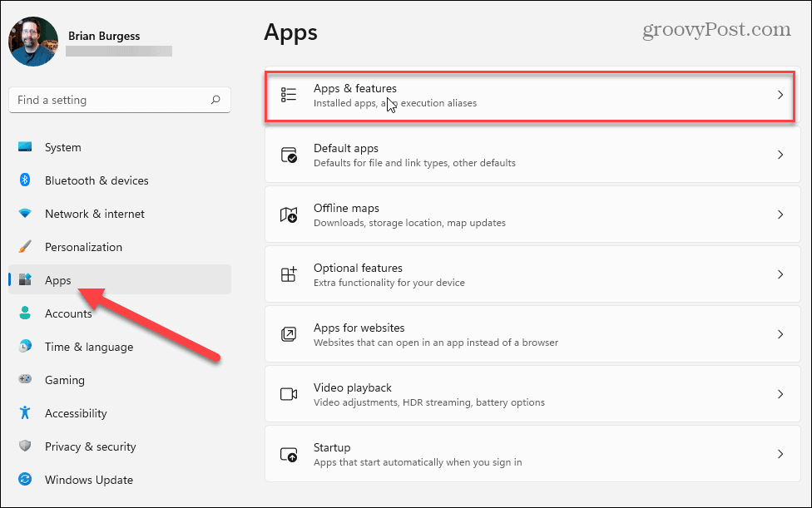Click the search magnifier icon

coord(215,100)
